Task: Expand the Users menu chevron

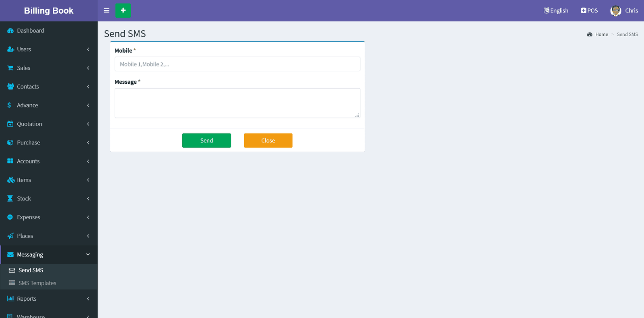Action: (88, 50)
